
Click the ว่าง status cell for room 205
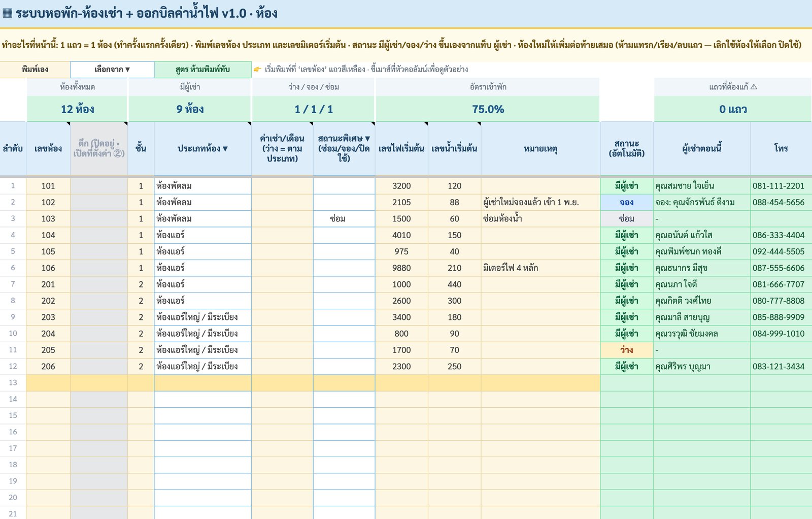pos(627,350)
